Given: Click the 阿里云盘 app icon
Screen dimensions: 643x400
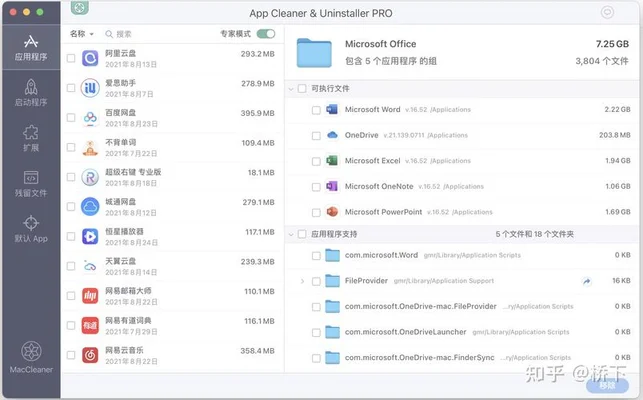Looking at the screenshot, I should [90, 58].
